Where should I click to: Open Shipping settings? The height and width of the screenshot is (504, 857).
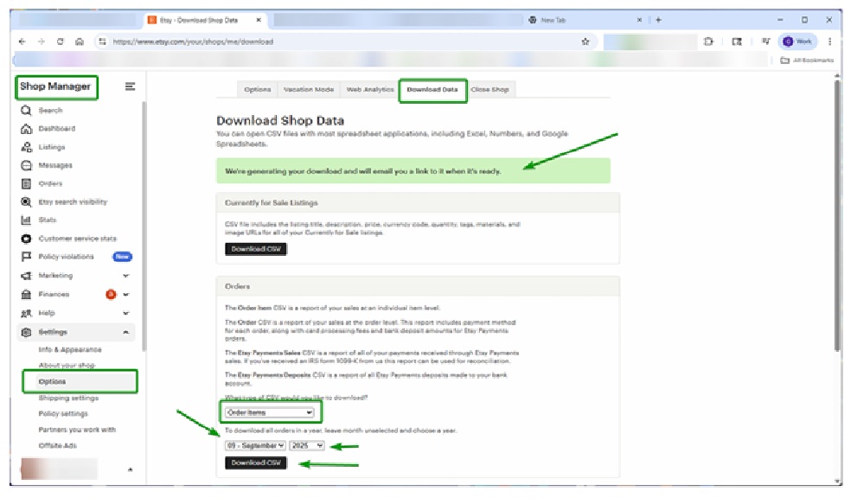point(68,398)
